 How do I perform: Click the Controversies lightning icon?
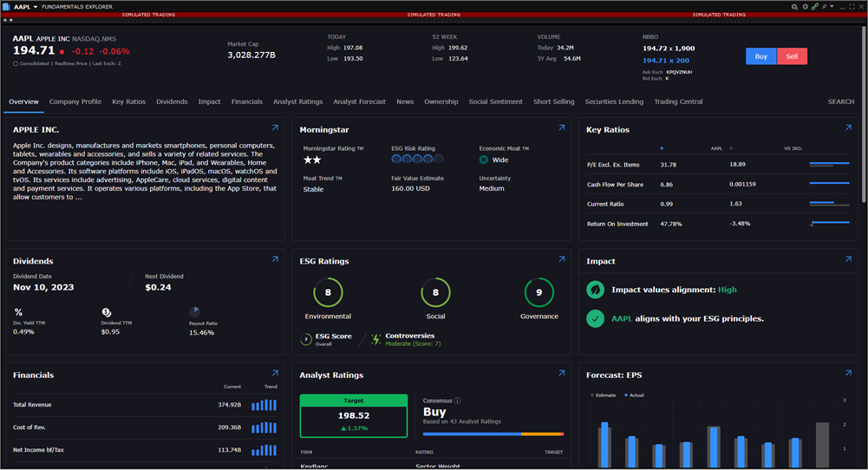[x=375, y=339]
